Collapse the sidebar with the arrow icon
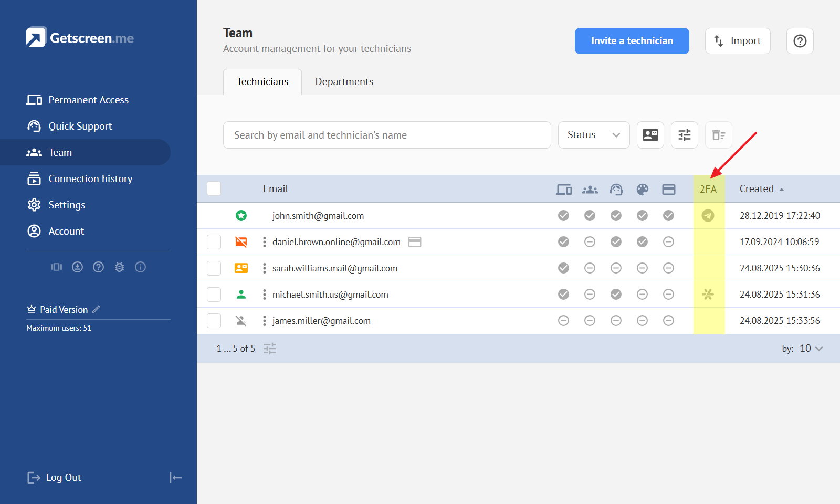Screen dimensions: 840x504 (x=175, y=477)
